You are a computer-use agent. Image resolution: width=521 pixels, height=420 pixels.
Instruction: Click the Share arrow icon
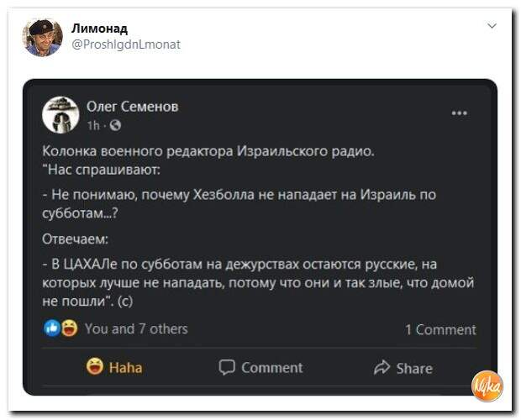pos(382,367)
